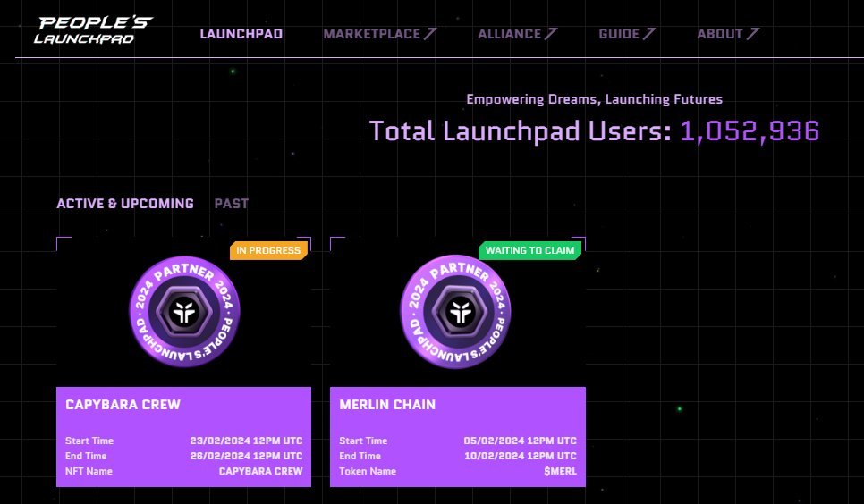
Task: Click the token name value $MERL
Action: pyautogui.click(x=561, y=472)
